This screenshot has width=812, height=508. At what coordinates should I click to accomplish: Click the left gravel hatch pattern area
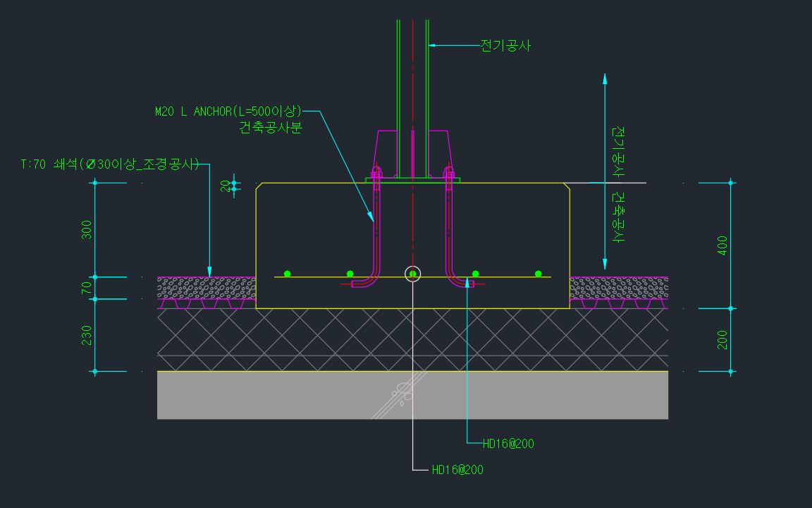click(206, 288)
